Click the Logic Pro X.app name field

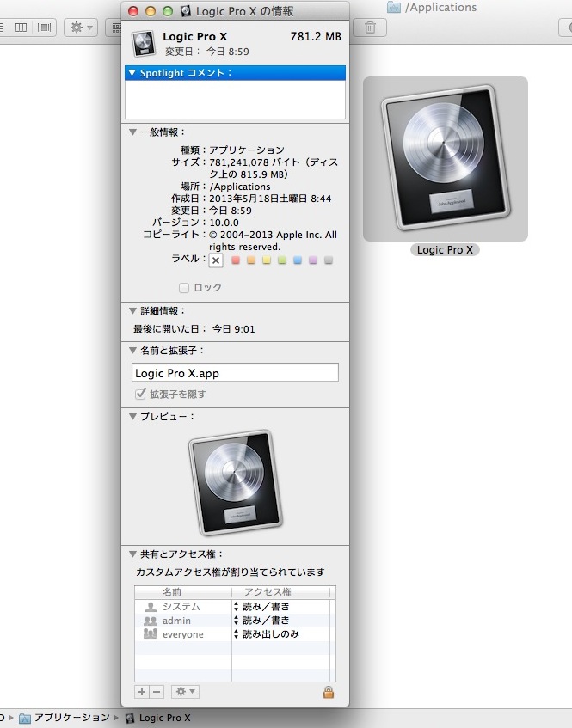[x=235, y=372]
